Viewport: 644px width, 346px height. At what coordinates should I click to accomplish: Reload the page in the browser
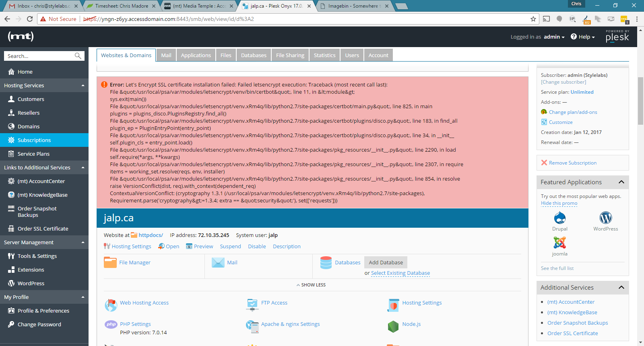tap(30, 19)
